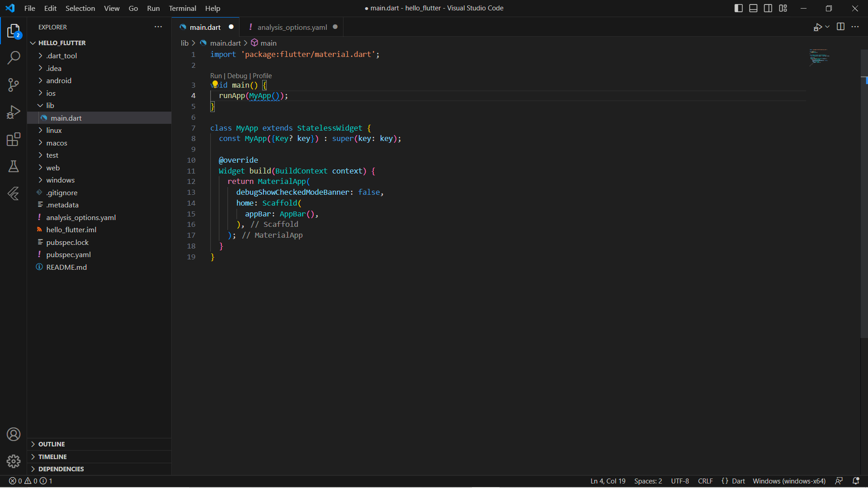
Task: Expand the TIMELINE section
Action: click(x=99, y=457)
